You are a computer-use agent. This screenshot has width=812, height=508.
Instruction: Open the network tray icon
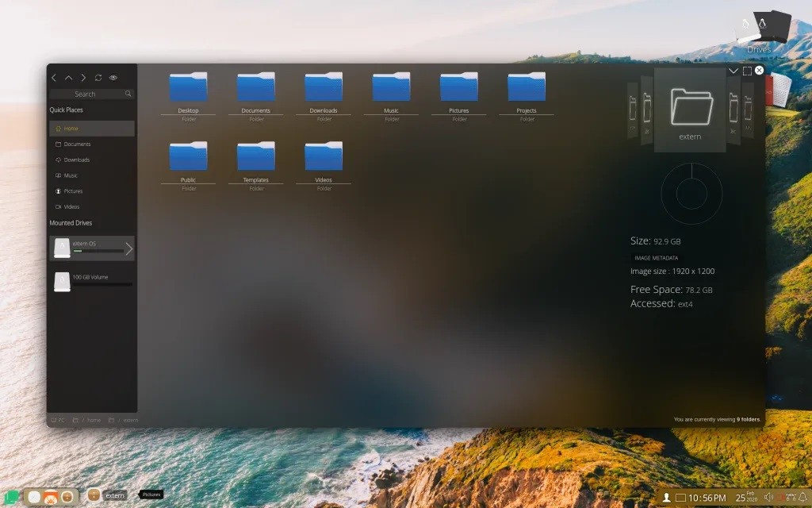tap(791, 497)
